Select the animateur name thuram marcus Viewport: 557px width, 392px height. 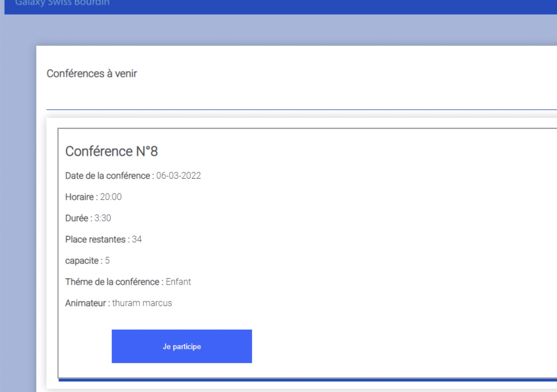[142, 303]
